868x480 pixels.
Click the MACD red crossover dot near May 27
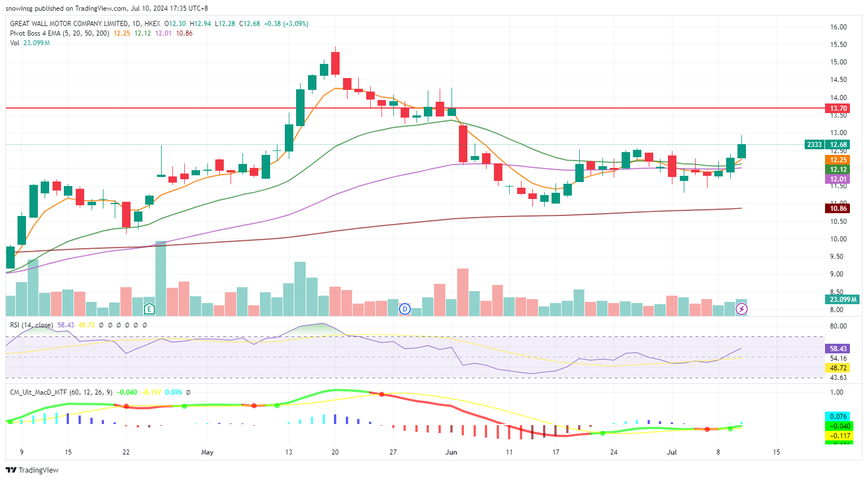pos(381,395)
